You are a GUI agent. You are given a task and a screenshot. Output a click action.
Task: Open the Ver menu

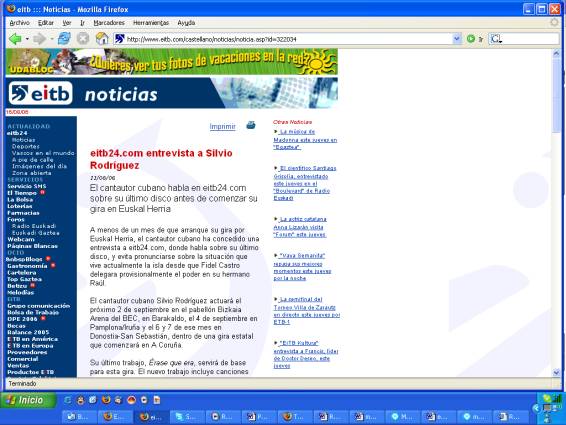pos(67,23)
